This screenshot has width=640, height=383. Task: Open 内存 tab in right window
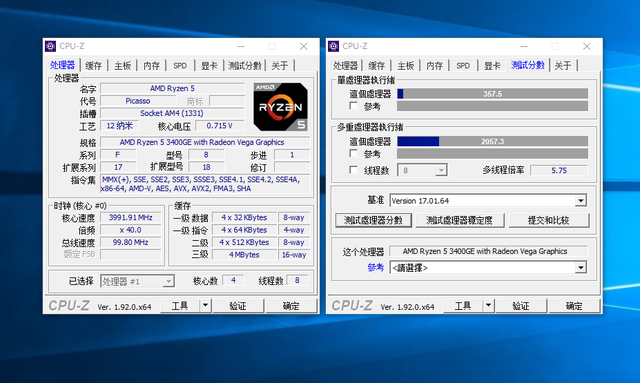(435, 65)
